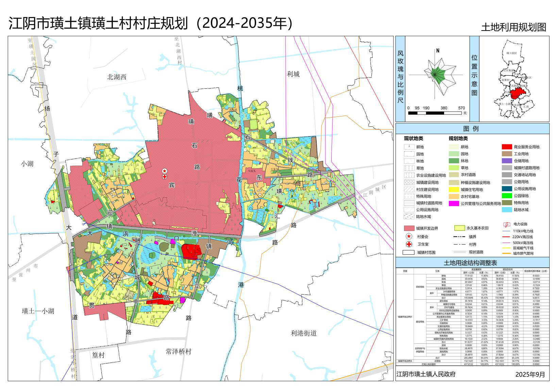Viewport: 555px width, 392px height.
Task: Click the 城镇建设用地 crosshatch legend symbol
Action: (409, 182)
